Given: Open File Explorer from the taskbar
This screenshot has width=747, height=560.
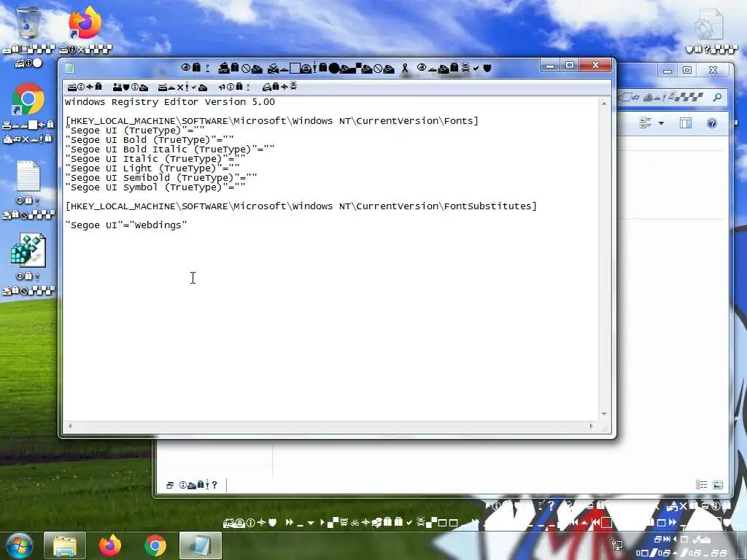Looking at the screenshot, I should tap(65, 545).
